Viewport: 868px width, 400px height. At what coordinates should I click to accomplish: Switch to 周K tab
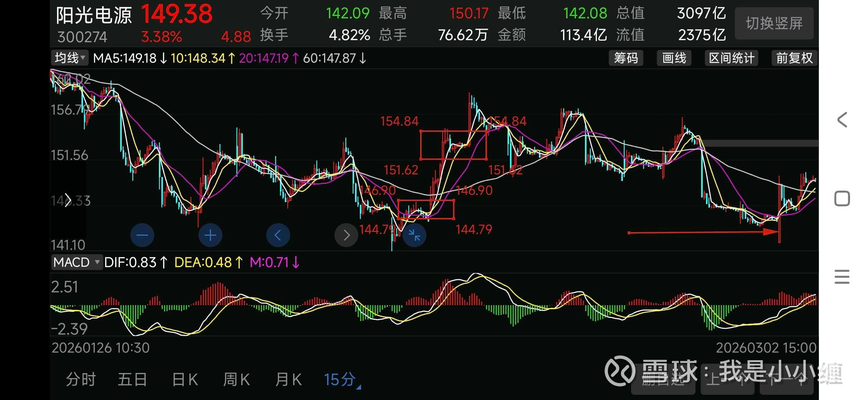click(237, 380)
